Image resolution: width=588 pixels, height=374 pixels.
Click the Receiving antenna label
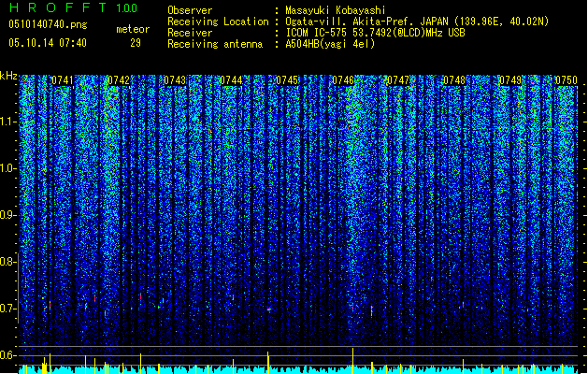(215, 44)
